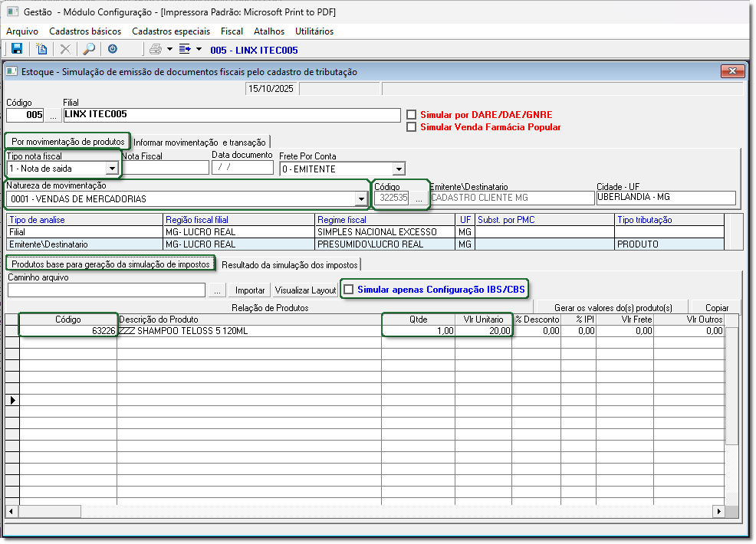Click the Copiar button
The width and height of the screenshot is (756, 544).
point(717,307)
